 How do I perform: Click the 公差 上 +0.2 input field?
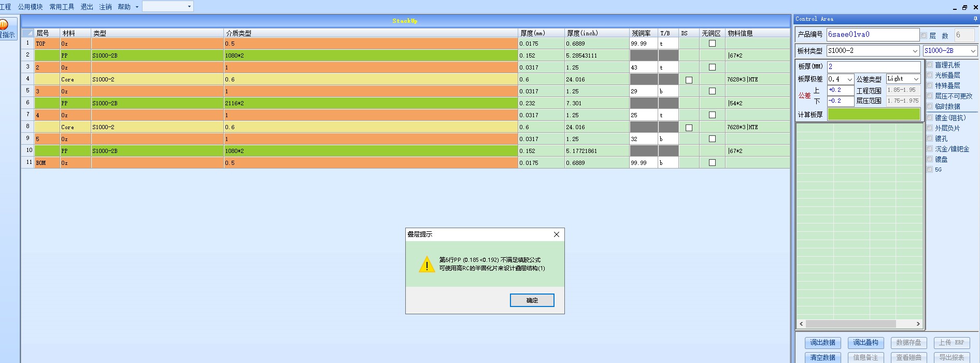[840, 90]
